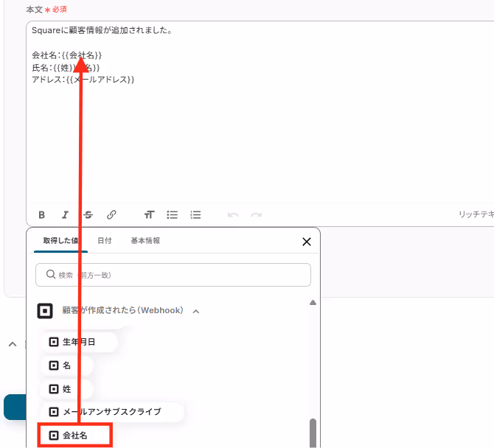Image resolution: width=494 pixels, height=448 pixels.
Task: Toggle bold formatting in editor toolbar
Action: pos(41,214)
